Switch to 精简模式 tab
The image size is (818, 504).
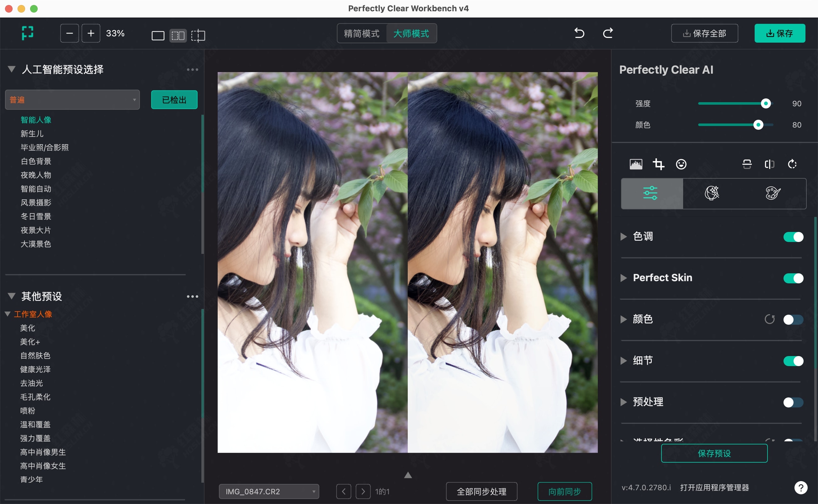tap(361, 33)
